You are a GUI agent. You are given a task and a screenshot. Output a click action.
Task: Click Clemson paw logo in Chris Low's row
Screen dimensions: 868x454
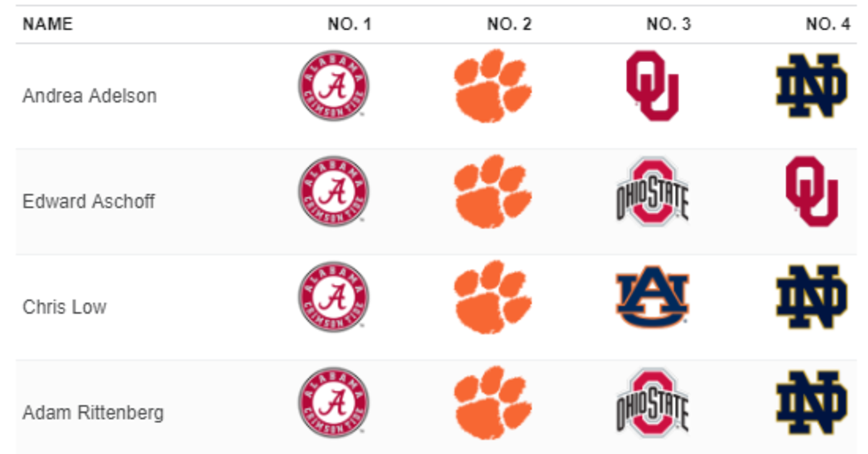pyautogui.click(x=493, y=297)
